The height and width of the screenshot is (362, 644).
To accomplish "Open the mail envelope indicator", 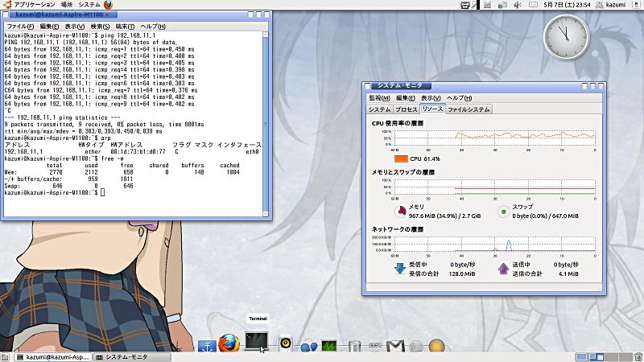I will tap(533, 5).
